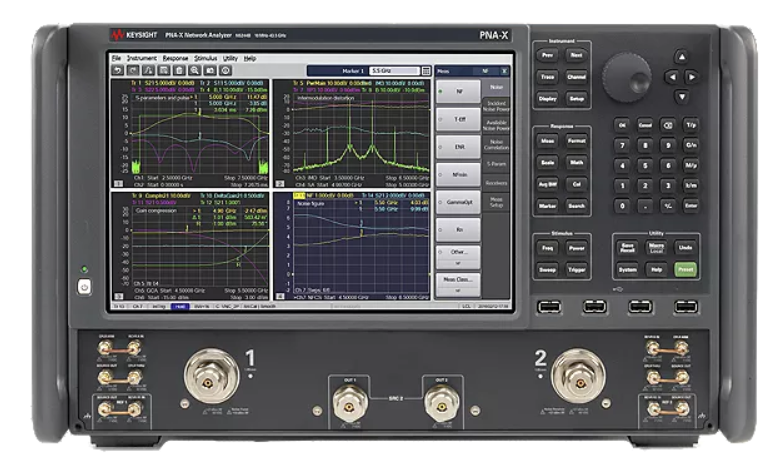Open the Stimulus menu on screen
781x461 pixels.
click(x=205, y=58)
